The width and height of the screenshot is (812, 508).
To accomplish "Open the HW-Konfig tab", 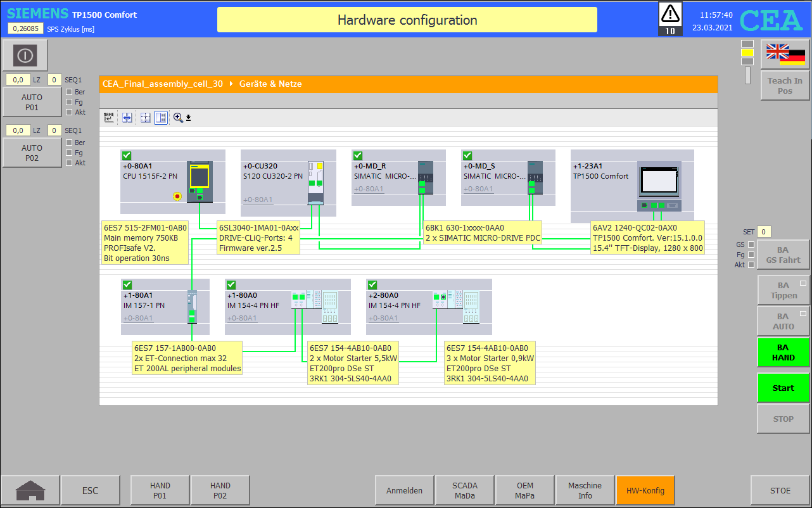I will coord(645,490).
